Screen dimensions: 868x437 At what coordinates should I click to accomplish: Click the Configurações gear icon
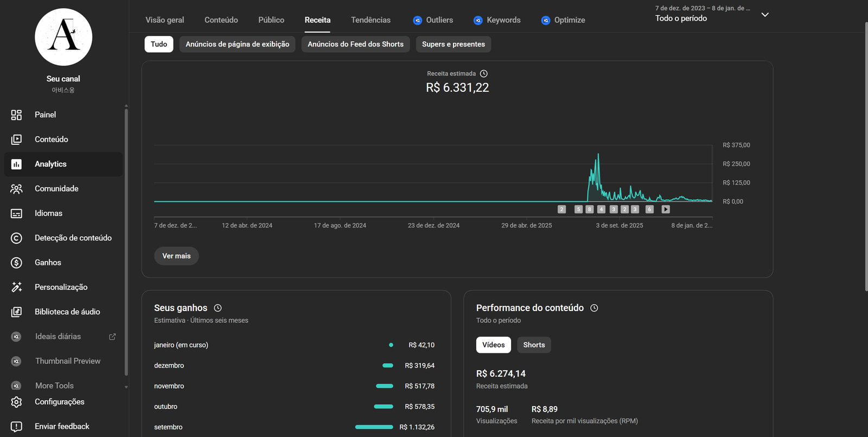(x=16, y=402)
